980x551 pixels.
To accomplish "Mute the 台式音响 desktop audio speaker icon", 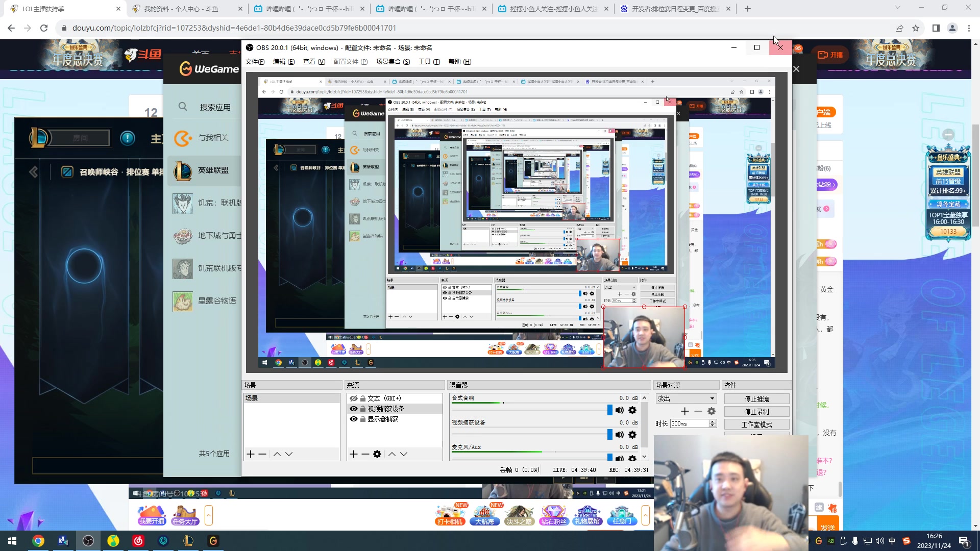I will tap(619, 410).
